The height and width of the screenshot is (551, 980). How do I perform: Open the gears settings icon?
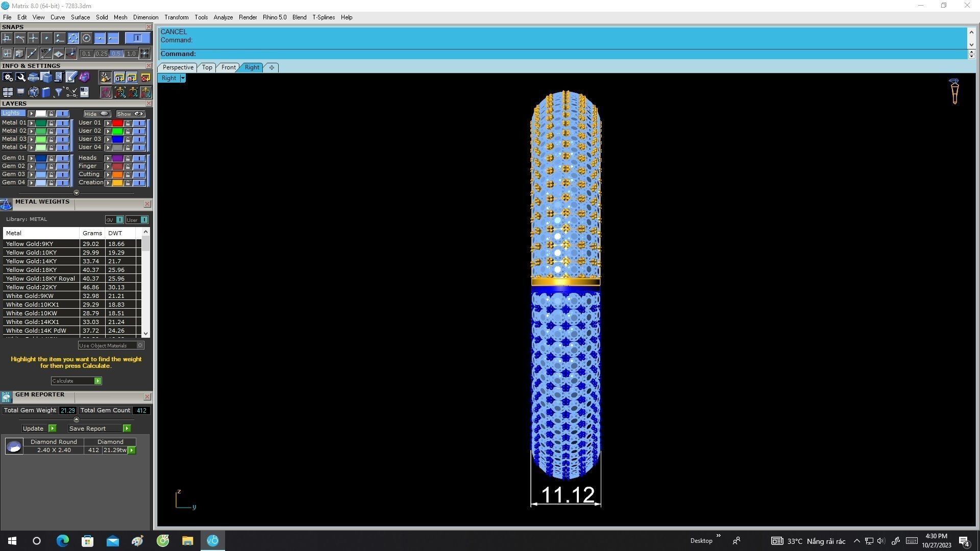[x=8, y=78]
